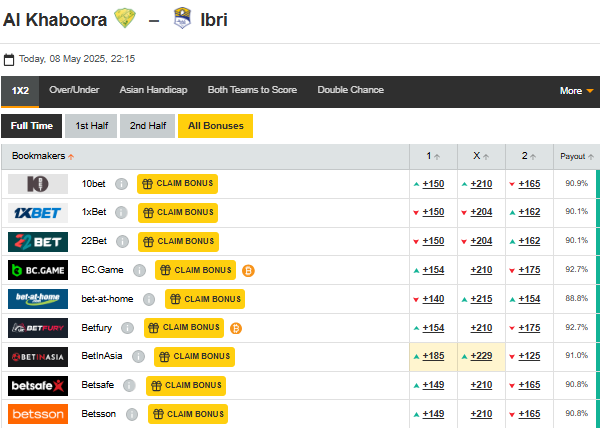Click the 1xBet bookmaker logo
Viewport: 600px width, 428px height.
click(38, 213)
